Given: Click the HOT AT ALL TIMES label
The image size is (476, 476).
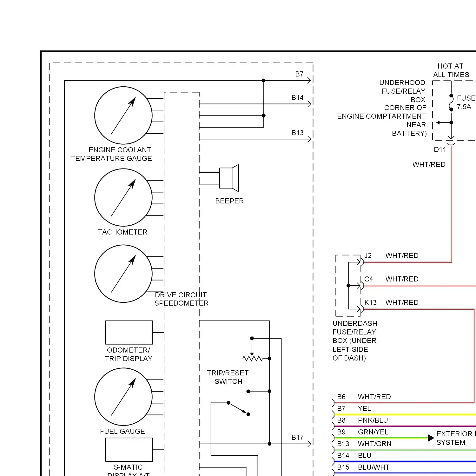Looking at the screenshot, I should coord(451,70).
